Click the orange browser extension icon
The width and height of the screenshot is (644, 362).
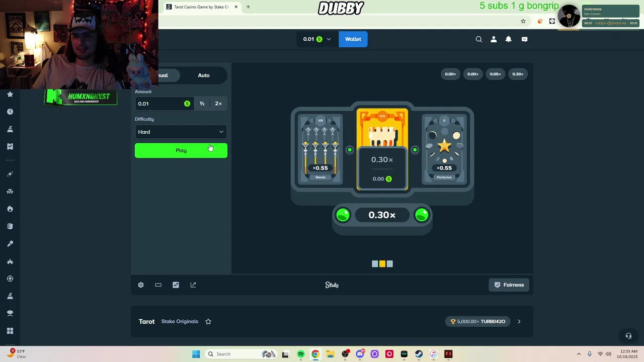(540, 21)
